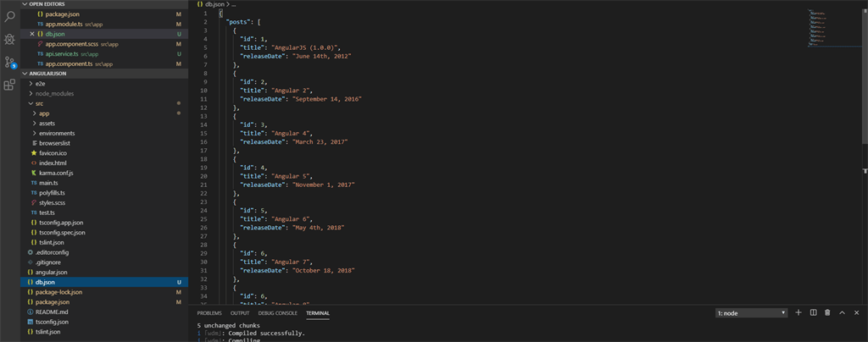Image resolution: width=868 pixels, height=342 pixels.
Task: Click db.json breadcrumb above the editor
Action: click(214, 4)
